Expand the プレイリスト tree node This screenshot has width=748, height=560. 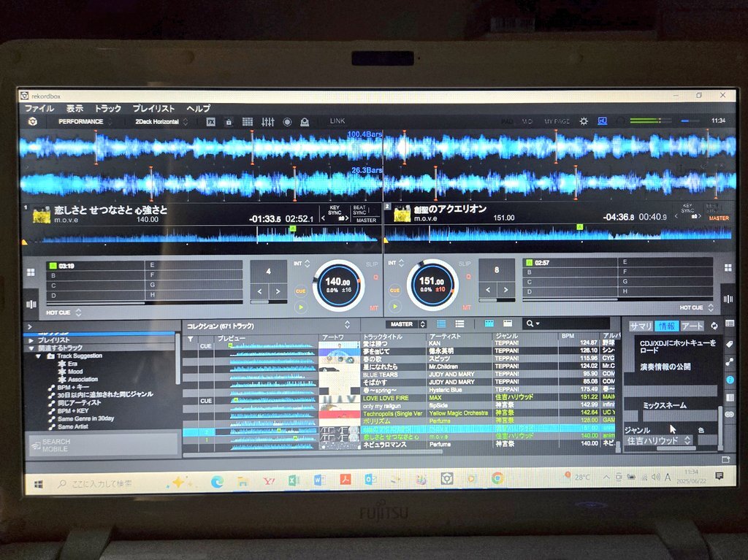coord(31,340)
